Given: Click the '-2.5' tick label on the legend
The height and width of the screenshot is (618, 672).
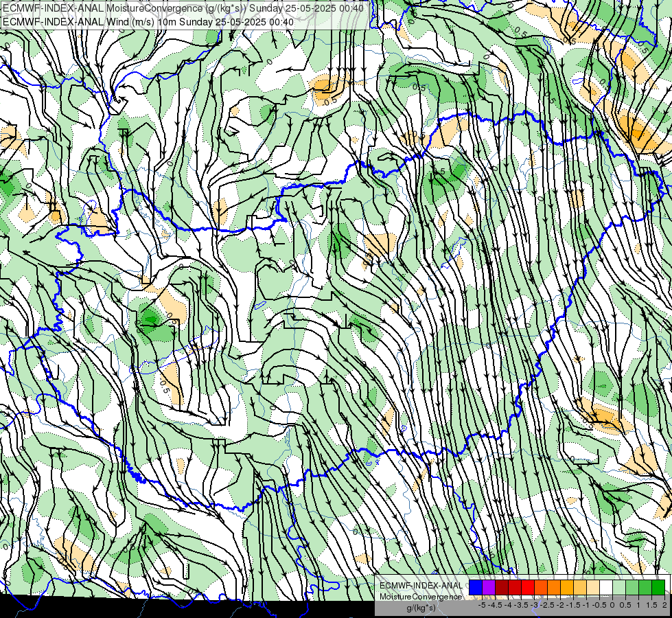Looking at the screenshot, I should (x=548, y=605).
